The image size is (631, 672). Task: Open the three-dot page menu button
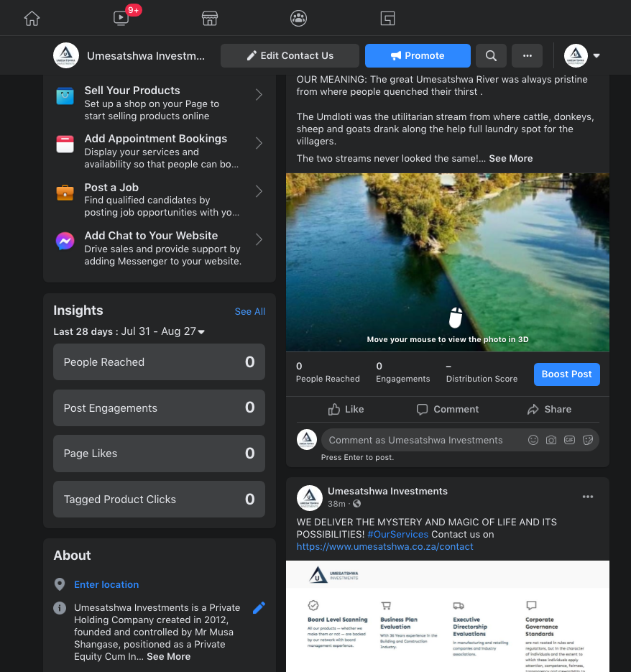coord(528,56)
